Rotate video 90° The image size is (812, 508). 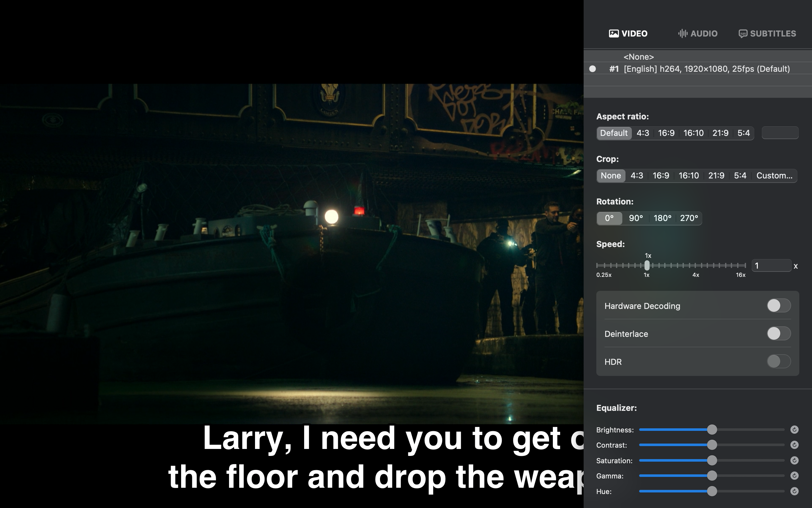pyautogui.click(x=636, y=218)
